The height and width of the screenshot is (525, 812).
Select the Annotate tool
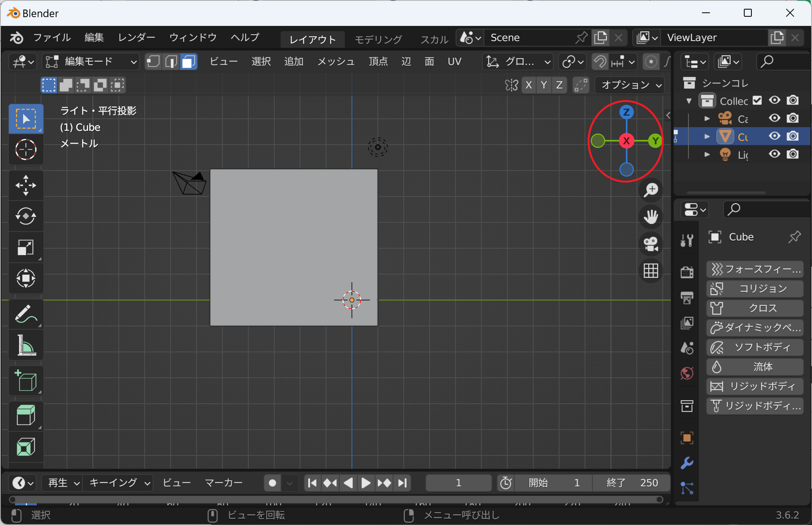point(26,315)
